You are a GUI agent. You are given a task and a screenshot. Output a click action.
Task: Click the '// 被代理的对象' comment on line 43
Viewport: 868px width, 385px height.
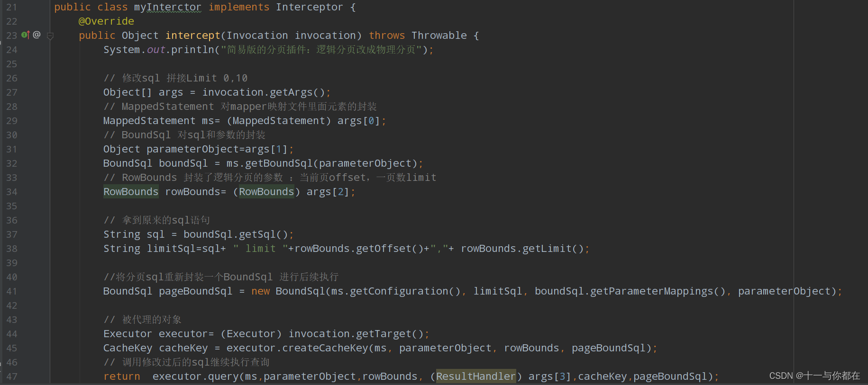click(143, 320)
